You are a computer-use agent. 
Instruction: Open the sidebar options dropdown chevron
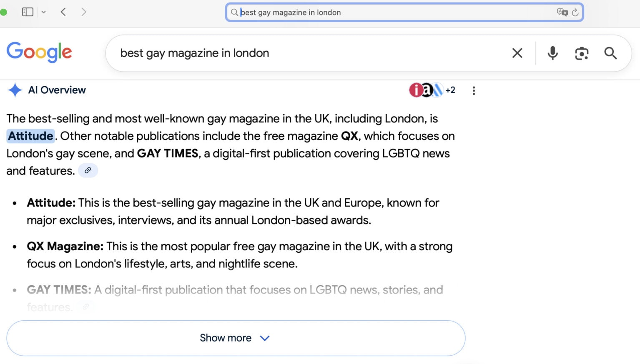43,12
